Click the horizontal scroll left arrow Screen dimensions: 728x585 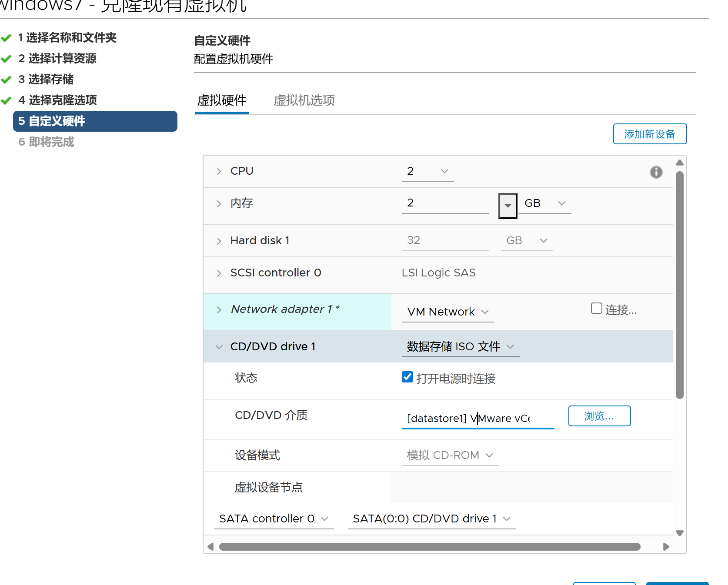pos(210,547)
